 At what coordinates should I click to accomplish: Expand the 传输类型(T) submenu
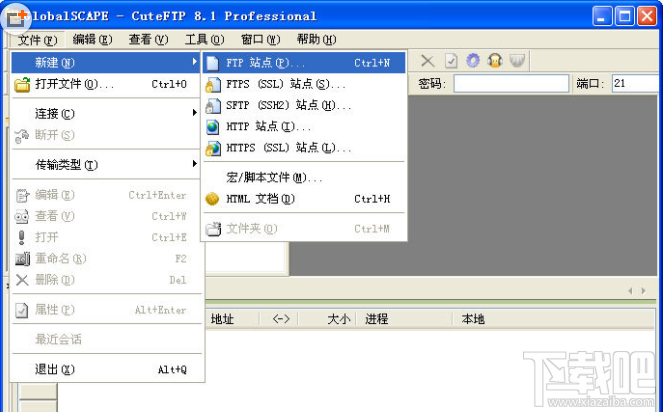coord(106,165)
